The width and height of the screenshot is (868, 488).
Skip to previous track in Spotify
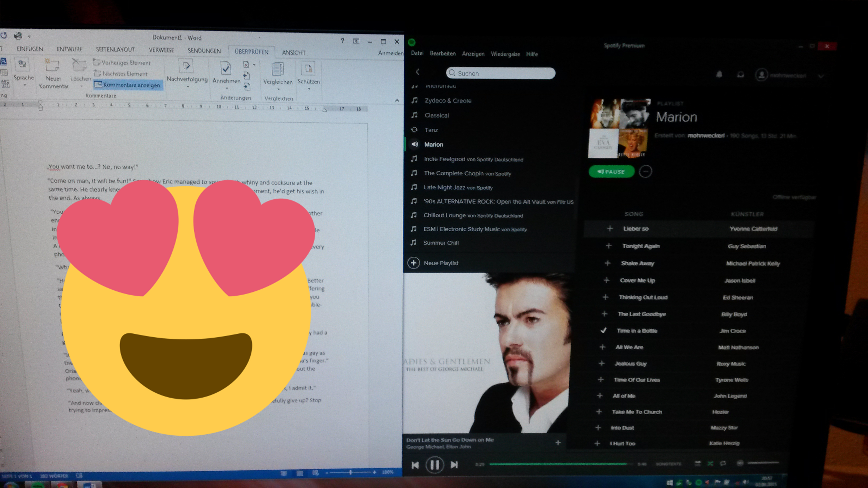coord(415,465)
